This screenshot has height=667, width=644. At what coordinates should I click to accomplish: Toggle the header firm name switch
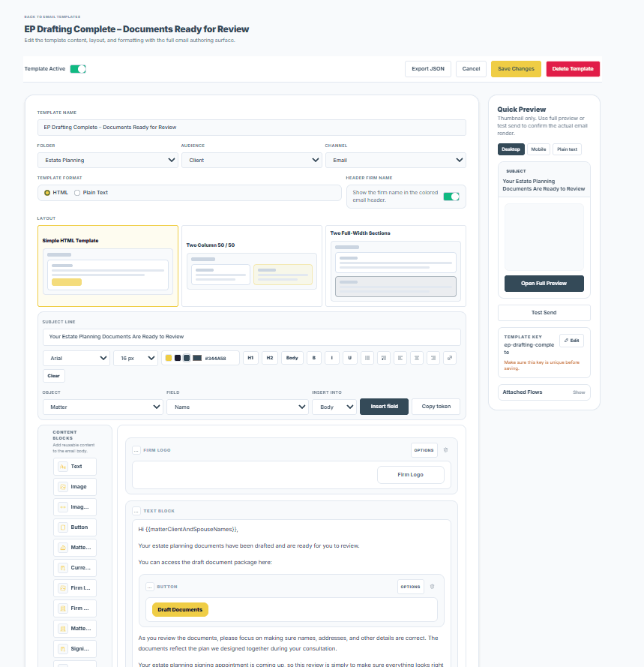[451, 197]
